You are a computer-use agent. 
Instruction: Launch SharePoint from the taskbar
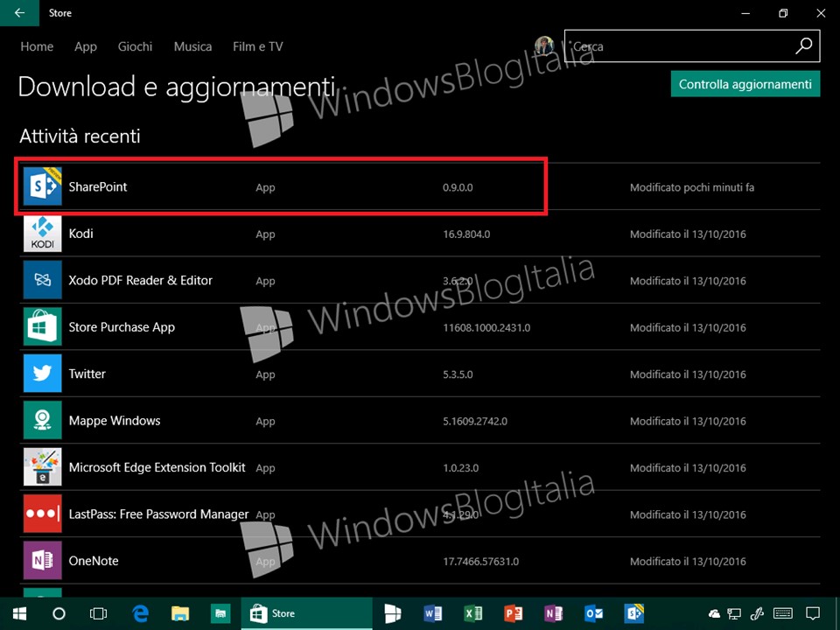[x=633, y=613]
